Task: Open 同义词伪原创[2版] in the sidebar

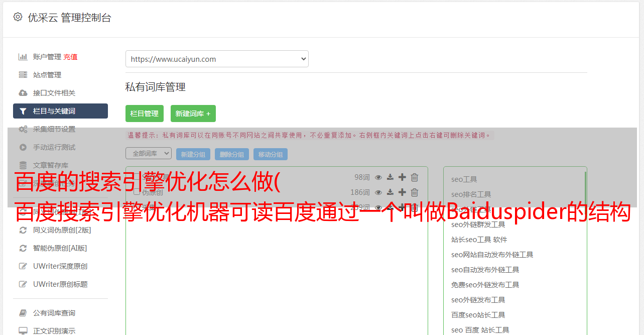Action: click(x=62, y=230)
